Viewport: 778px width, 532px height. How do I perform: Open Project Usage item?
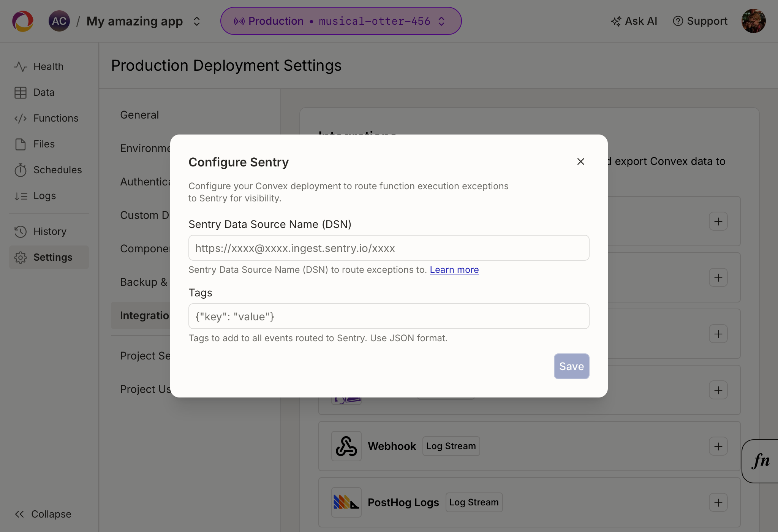(145, 389)
